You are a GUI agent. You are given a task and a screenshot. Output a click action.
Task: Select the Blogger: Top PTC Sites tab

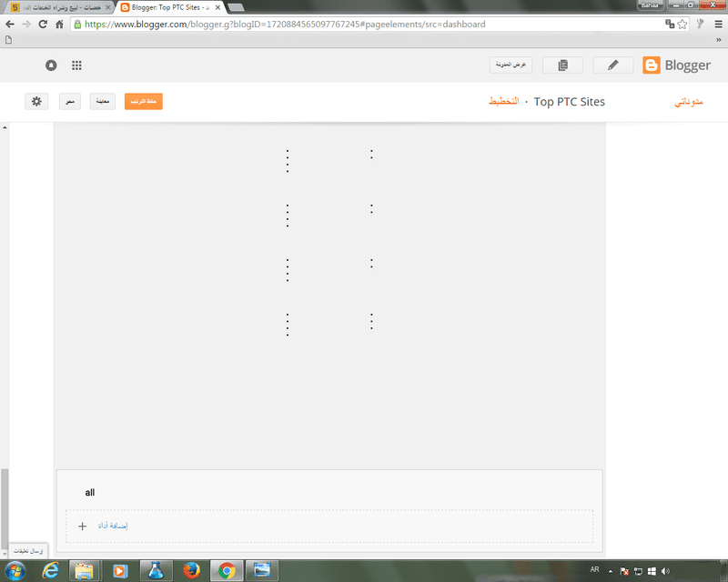click(168, 7)
